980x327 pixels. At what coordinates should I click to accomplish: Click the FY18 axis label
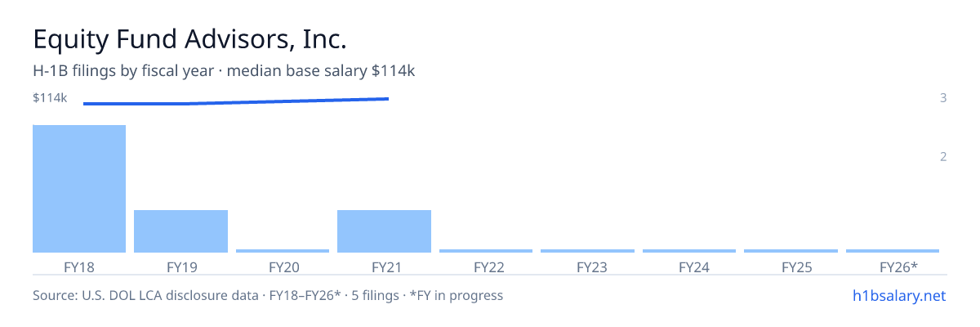(x=79, y=267)
